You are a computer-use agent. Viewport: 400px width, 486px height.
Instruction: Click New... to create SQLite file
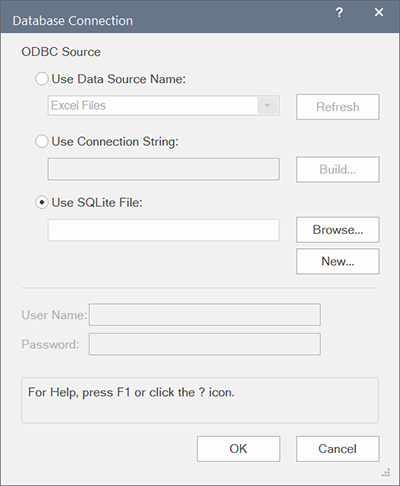click(x=338, y=261)
